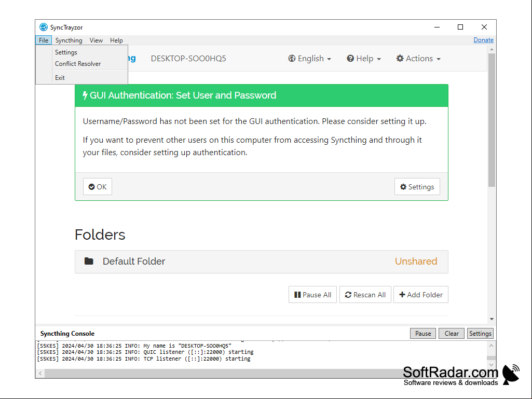Image resolution: width=532 pixels, height=399 pixels.
Task: Open the Syncthing Console Settings button
Action: tap(480, 334)
